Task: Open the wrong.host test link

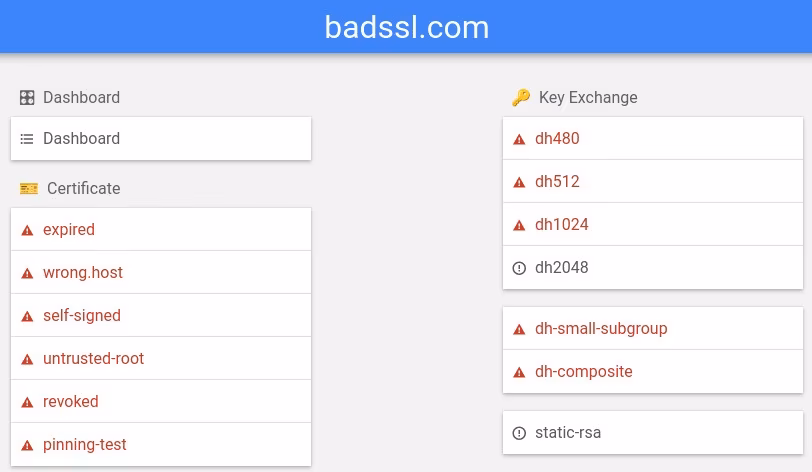Action: (x=83, y=273)
